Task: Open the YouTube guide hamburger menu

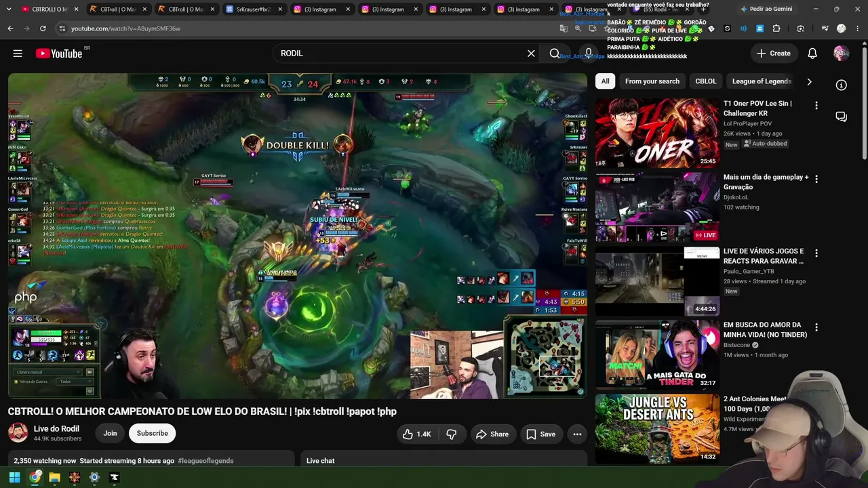Action: [x=18, y=54]
